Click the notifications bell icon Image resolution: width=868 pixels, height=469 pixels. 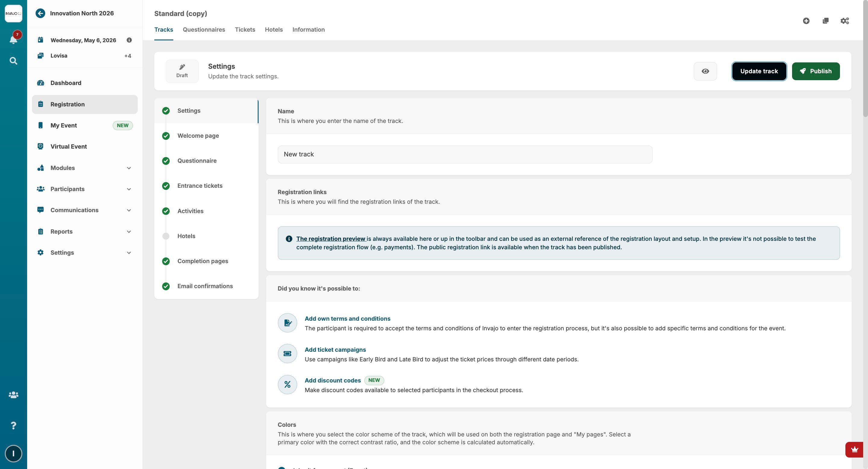pos(13,39)
